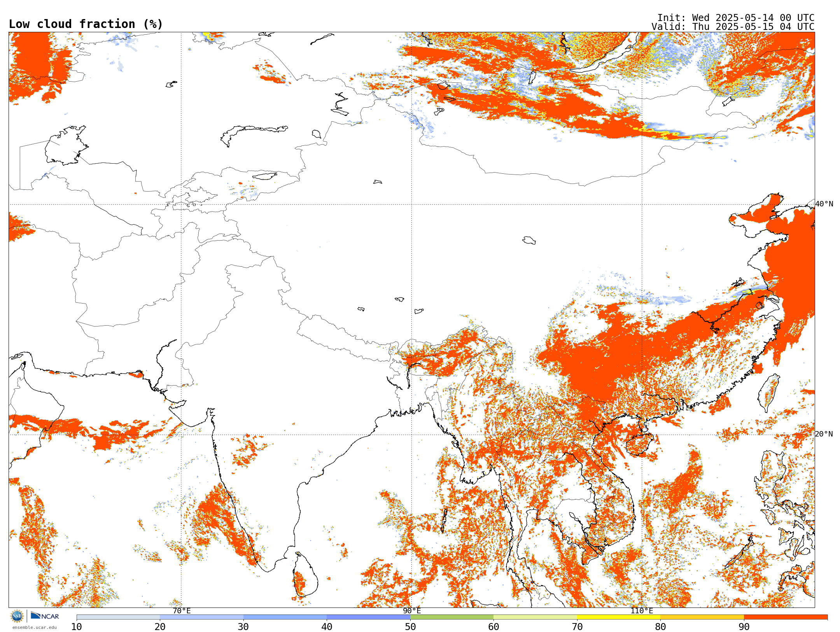Click the colorbar tick label 60

click(x=493, y=627)
